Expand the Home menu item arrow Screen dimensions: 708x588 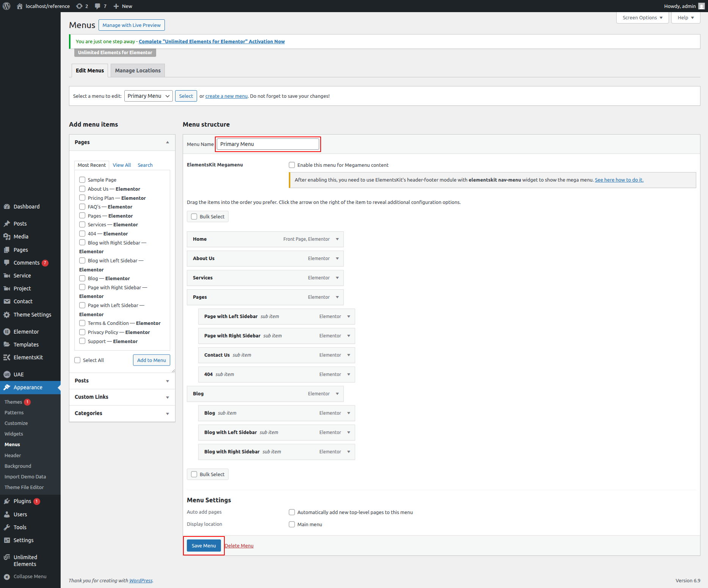pyautogui.click(x=337, y=239)
